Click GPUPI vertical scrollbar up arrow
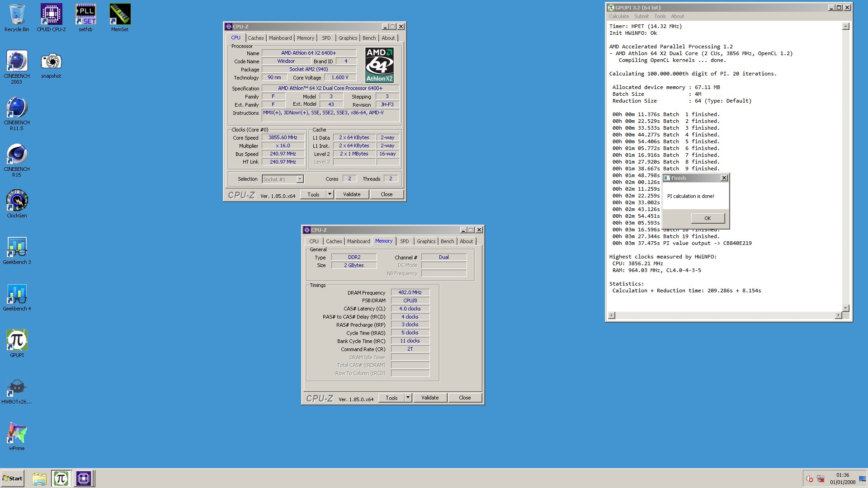The height and width of the screenshot is (488, 868). tap(845, 26)
